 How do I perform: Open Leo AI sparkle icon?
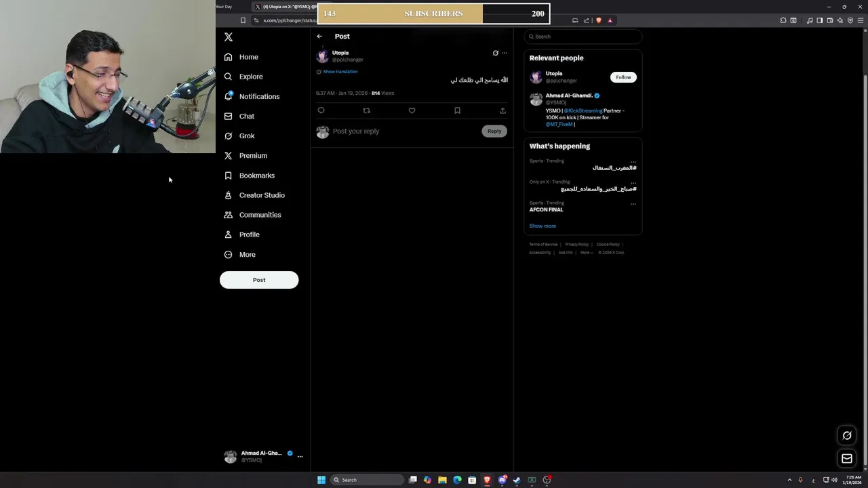pos(840,20)
